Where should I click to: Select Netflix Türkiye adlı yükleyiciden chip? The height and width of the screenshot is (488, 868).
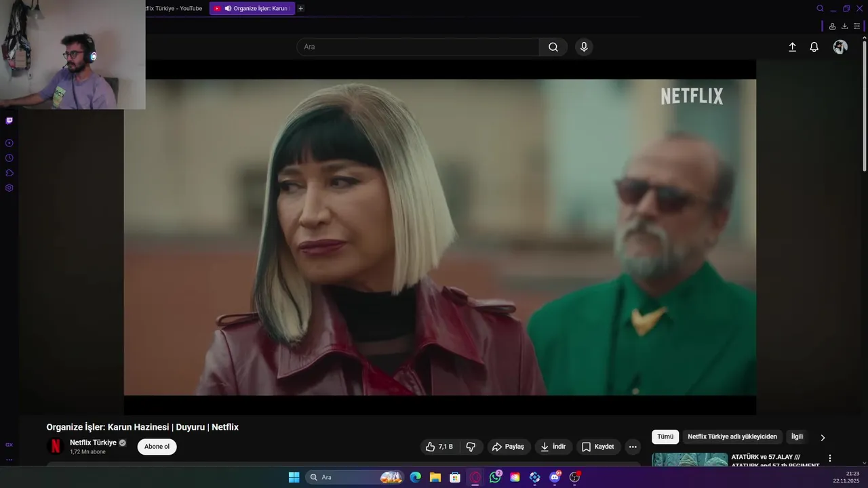pyautogui.click(x=732, y=437)
